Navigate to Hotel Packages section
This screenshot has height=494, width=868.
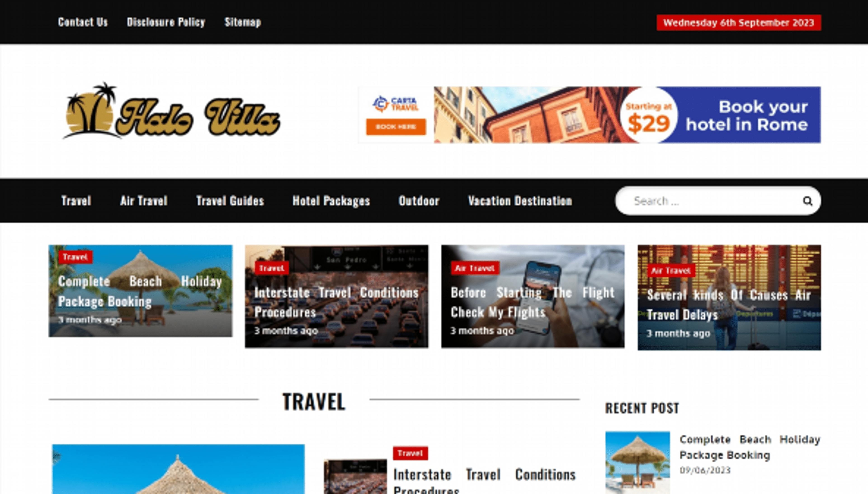click(x=331, y=200)
